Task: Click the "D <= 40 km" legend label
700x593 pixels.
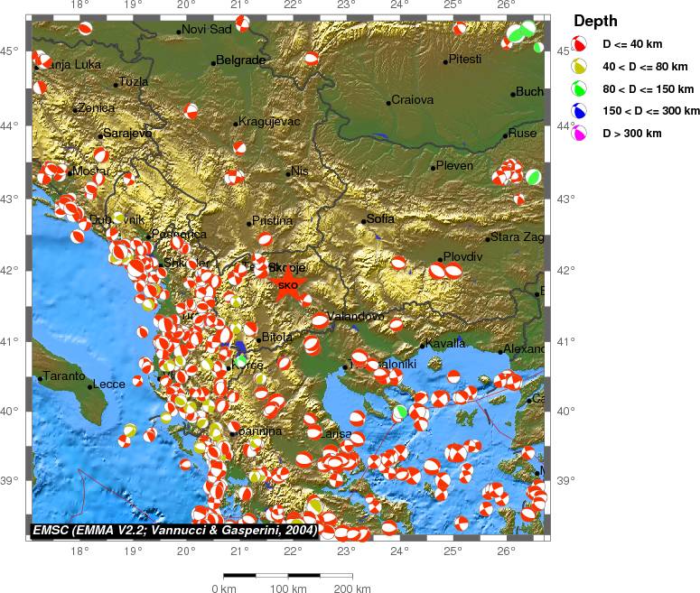Action: 632,43
